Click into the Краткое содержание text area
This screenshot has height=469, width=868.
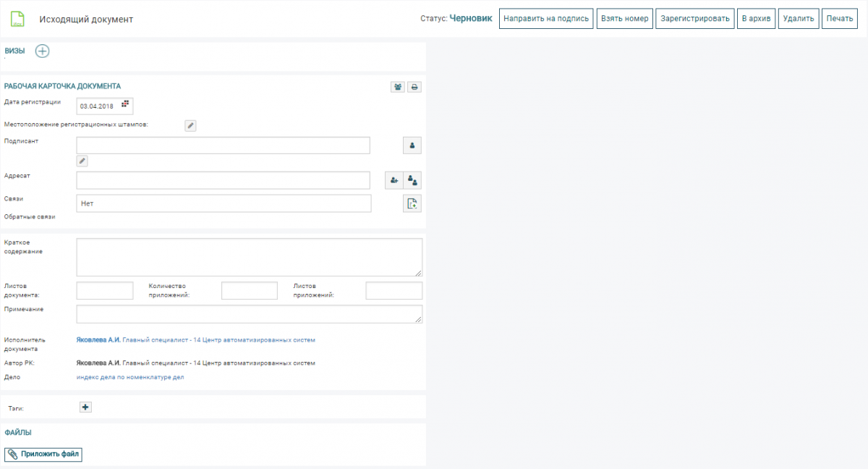(249, 257)
